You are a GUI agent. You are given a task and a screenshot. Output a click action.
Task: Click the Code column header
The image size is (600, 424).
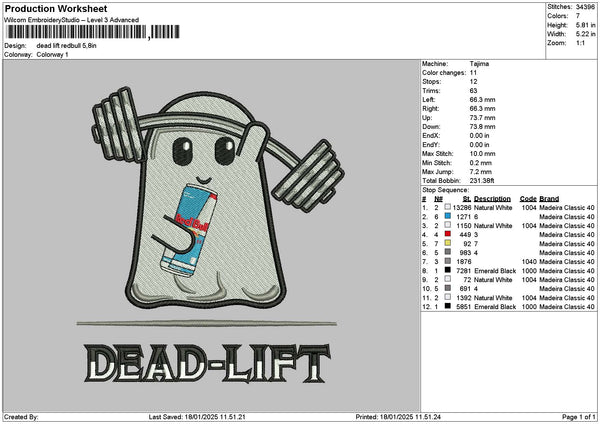point(528,199)
